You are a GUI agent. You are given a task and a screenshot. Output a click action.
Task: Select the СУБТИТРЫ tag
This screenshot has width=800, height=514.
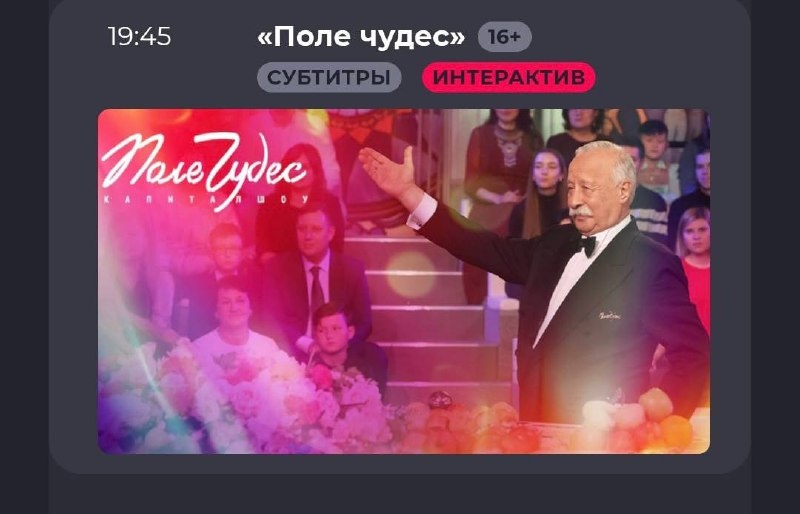point(329,78)
